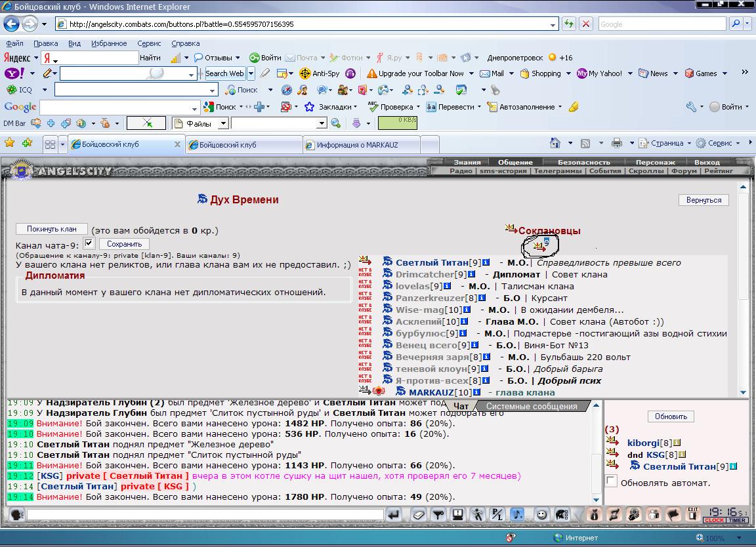Image resolution: width=756 pixels, height=547 pixels.
Task: Open info for Светлый Титан in clan list
Action: 486,262
